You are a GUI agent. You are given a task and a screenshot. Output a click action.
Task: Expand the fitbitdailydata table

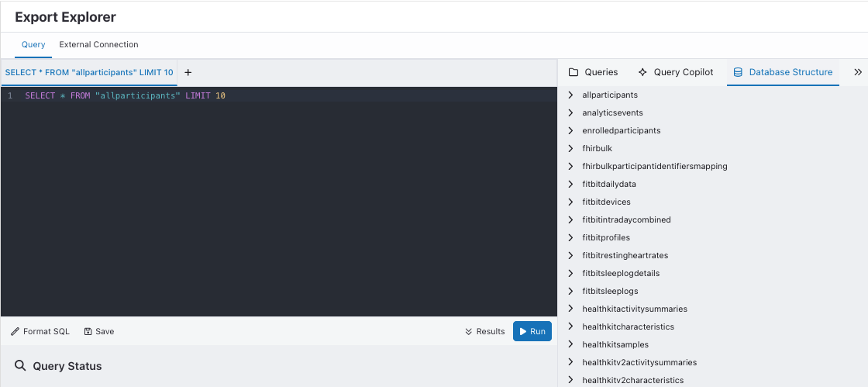click(x=571, y=184)
